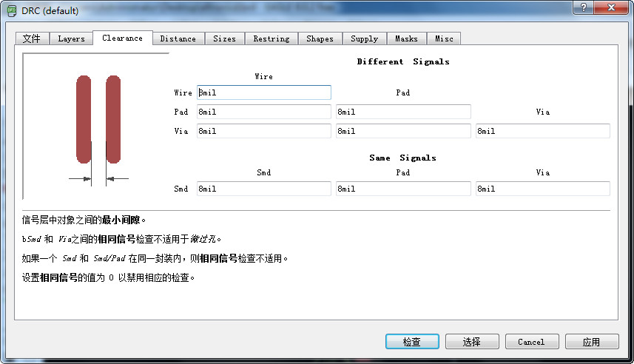Image resolution: width=634 pixels, height=364 pixels.
Task: Click the 选择 button
Action: click(472, 342)
